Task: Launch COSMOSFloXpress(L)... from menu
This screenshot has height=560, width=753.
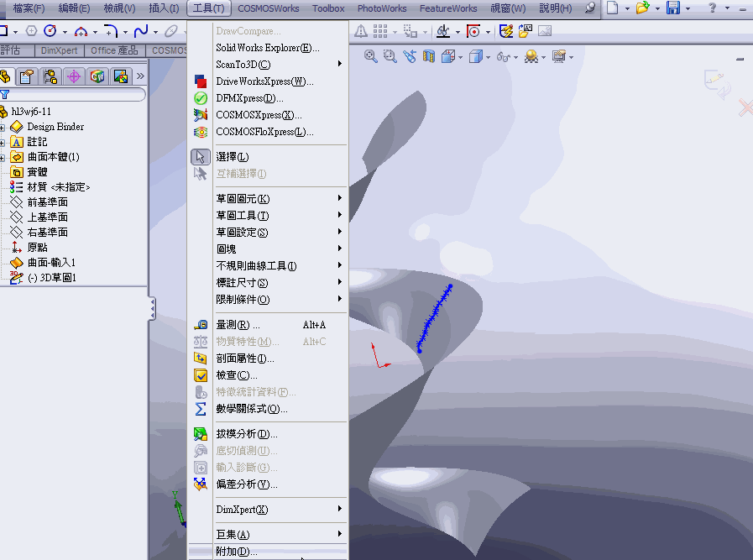Action: pyautogui.click(x=268, y=132)
